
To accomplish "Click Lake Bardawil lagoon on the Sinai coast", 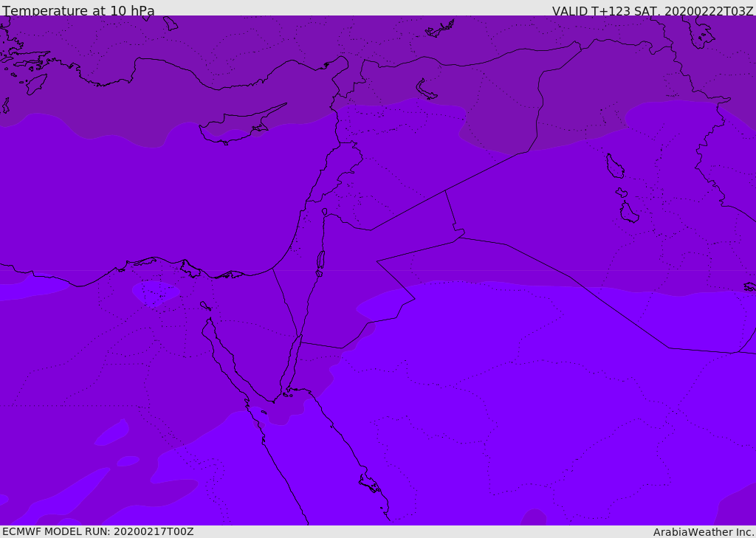I will (x=230, y=275).
